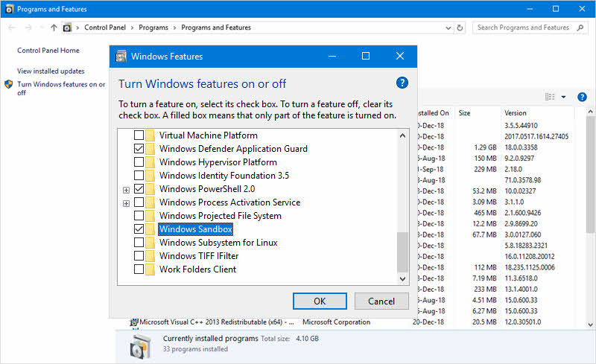This screenshot has height=364, width=596.
Task: Click the Cancel button
Action: click(x=381, y=301)
